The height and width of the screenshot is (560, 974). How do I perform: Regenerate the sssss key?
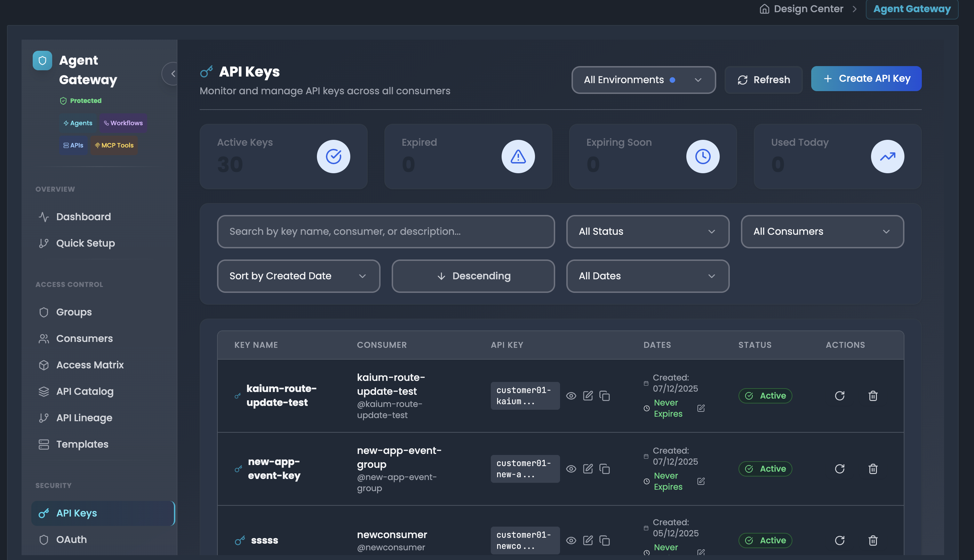(x=840, y=541)
